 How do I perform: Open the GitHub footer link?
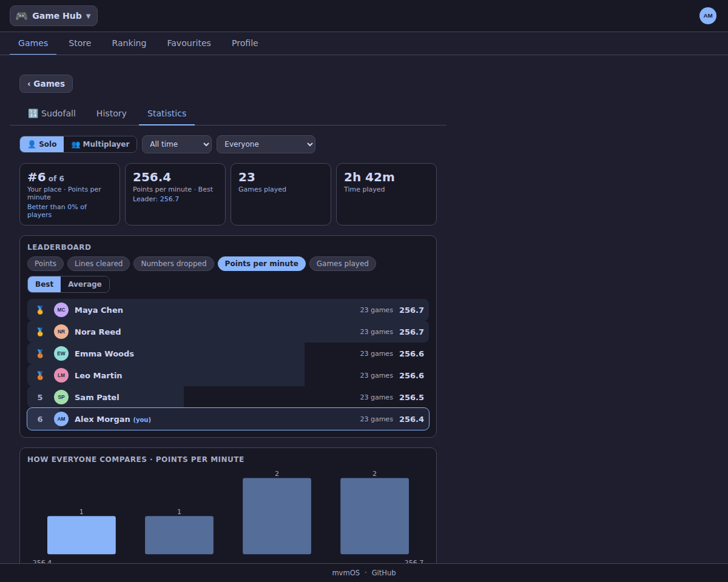click(x=383, y=573)
